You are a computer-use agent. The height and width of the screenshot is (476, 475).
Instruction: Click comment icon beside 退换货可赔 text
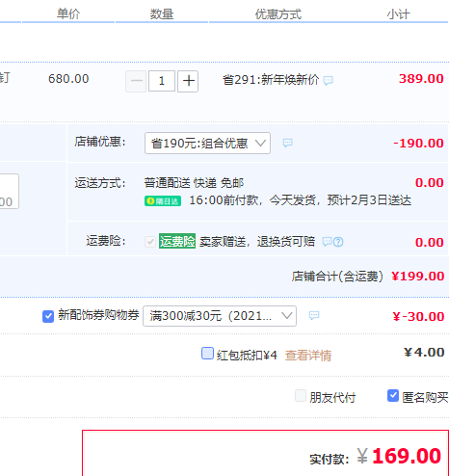(327, 242)
